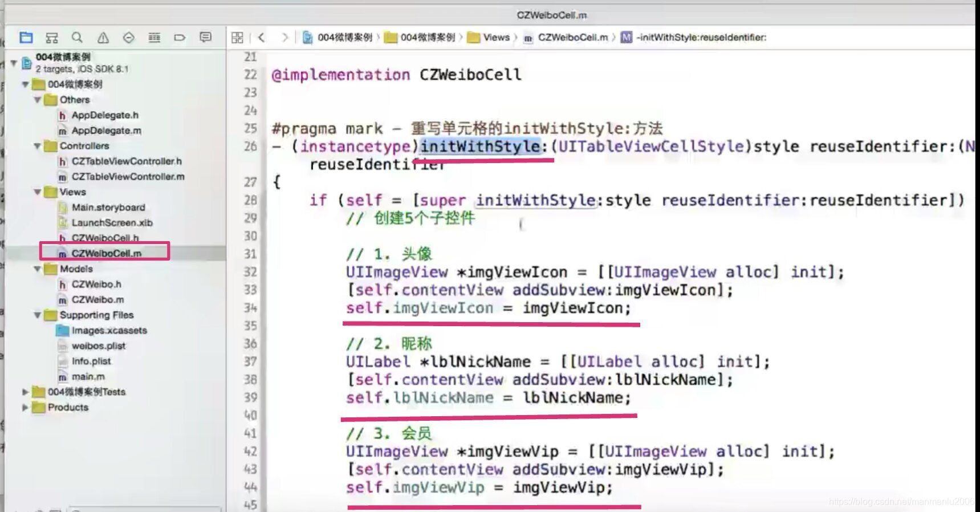Image resolution: width=980 pixels, height=512 pixels.
Task: Click the 004微博案例 project breadcrumb
Action: tap(337, 38)
